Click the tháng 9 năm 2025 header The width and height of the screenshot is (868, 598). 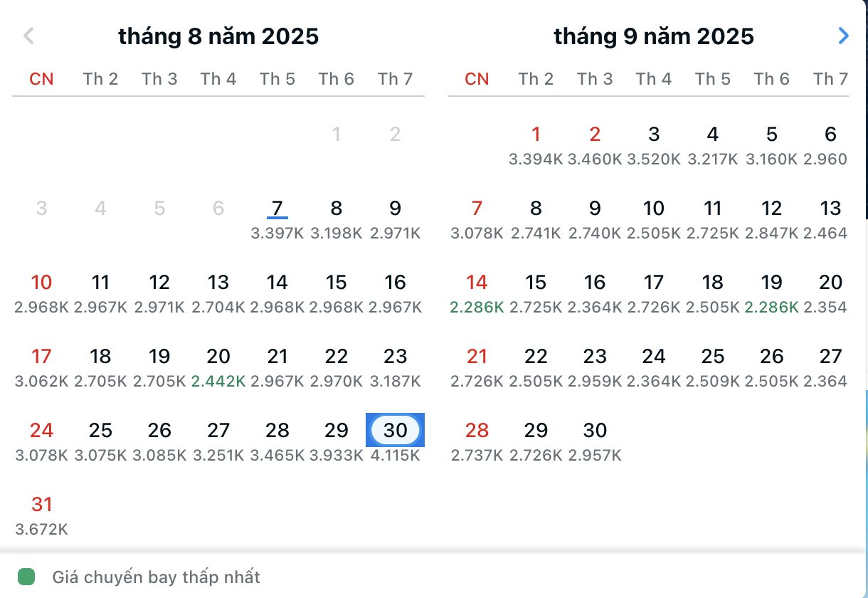coord(655,36)
